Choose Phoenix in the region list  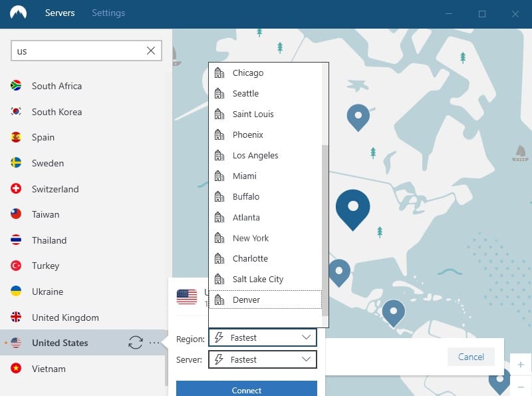coord(265,135)
